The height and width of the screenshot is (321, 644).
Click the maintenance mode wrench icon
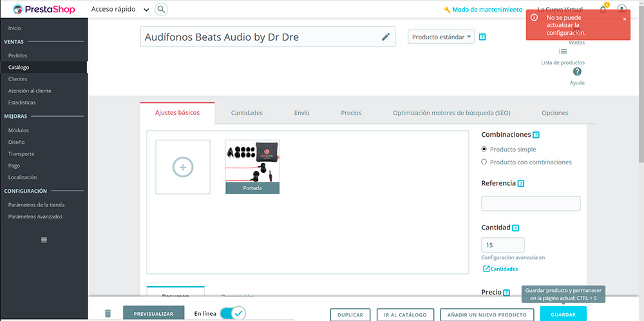click(448, 10)
